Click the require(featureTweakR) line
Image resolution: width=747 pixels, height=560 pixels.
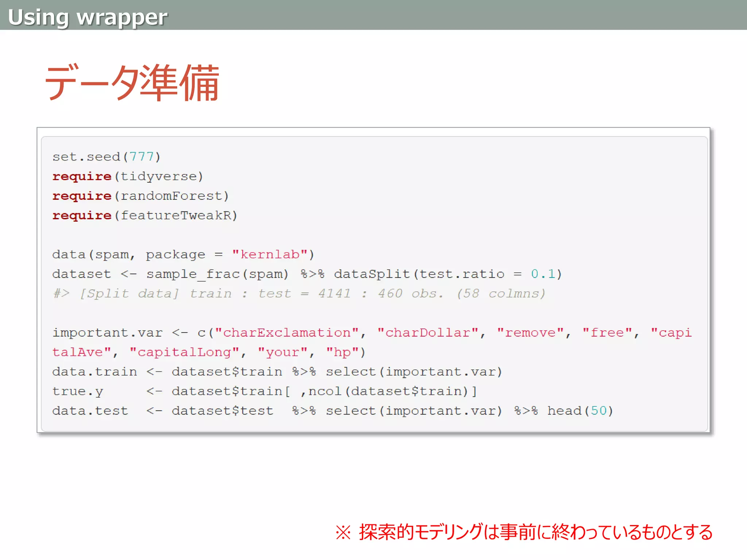tap(145, 215)
